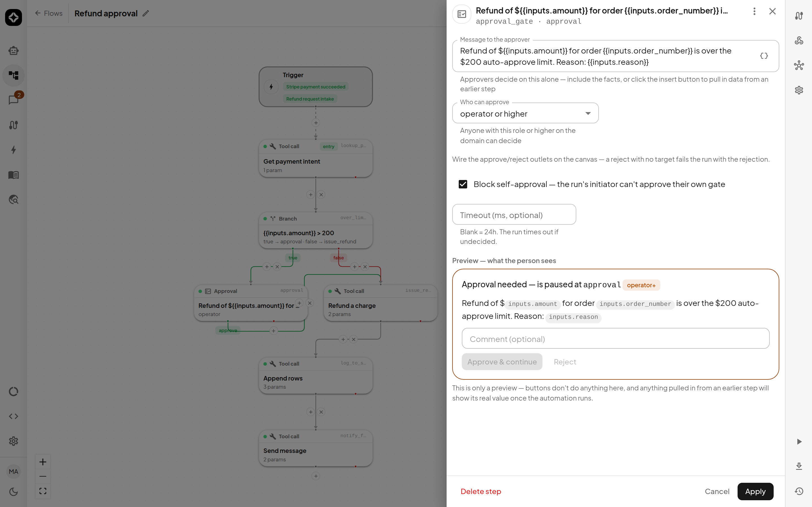Open the lightning bolt triggers sidebar icon
Screen dimensions: 812x507
coord(14,150)
